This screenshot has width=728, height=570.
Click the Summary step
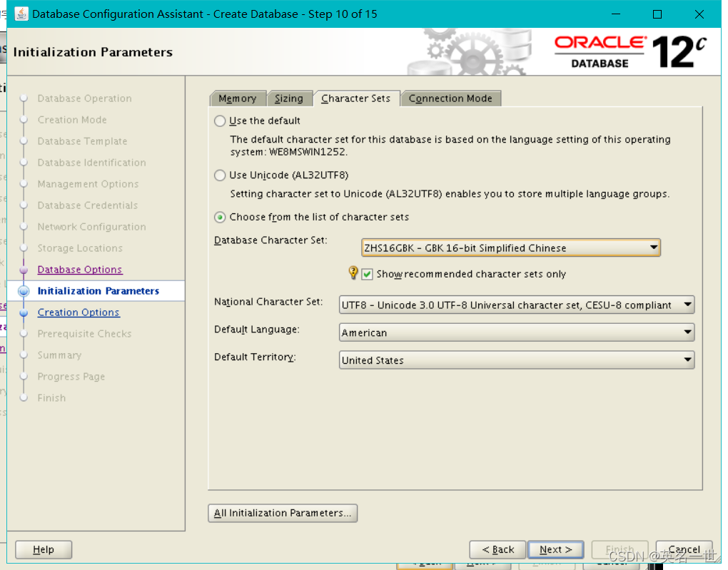pyautogui.click(x=59, y=355)
